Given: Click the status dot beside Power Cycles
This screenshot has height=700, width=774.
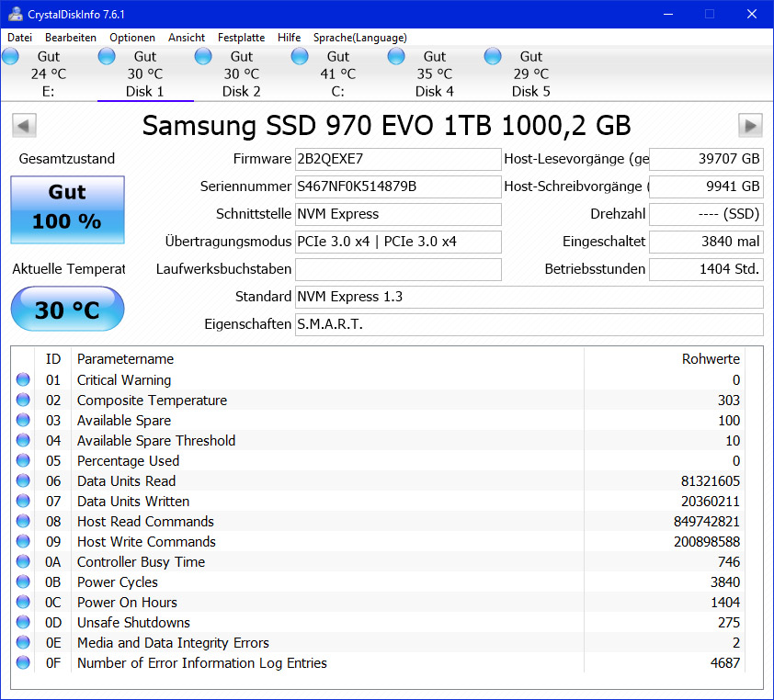Looking at the screenshot, I should [x=22, y=581].
